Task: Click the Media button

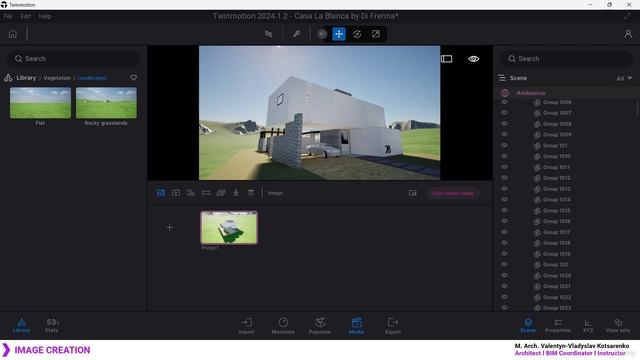Action: pyautogui.click(x=356, y=326)
